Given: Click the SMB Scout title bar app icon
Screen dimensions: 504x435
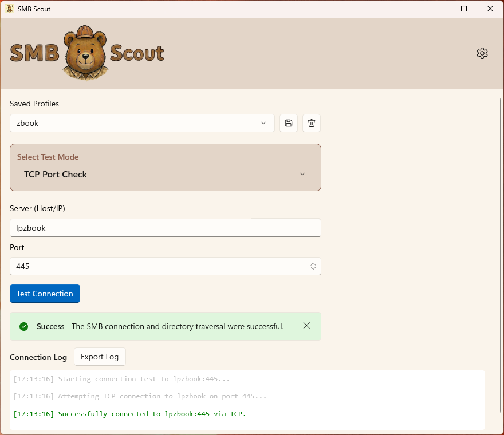Looking at the screenshot, I should tap(10, 9).
